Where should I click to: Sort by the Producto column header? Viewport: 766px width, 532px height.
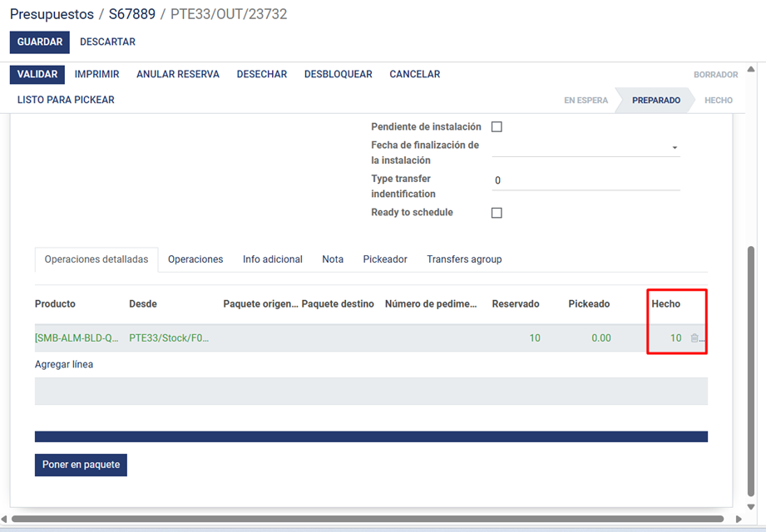coord(55,304)
